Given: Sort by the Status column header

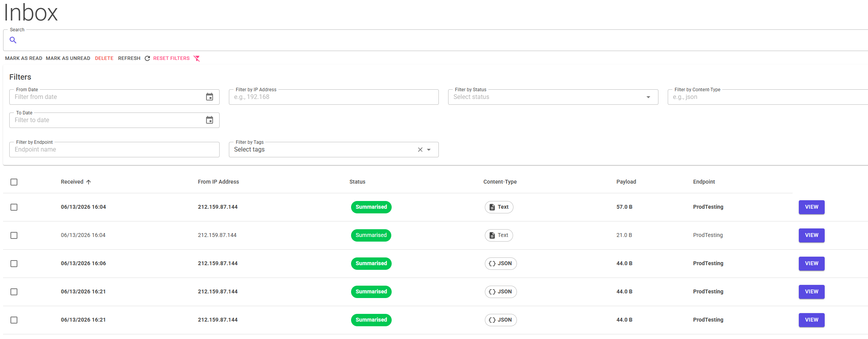Looking at the screenshot, I should pos(357,182).
